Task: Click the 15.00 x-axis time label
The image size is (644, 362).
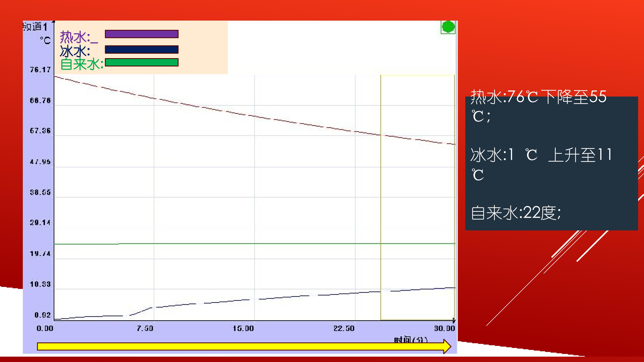Action: coord(243,328)
